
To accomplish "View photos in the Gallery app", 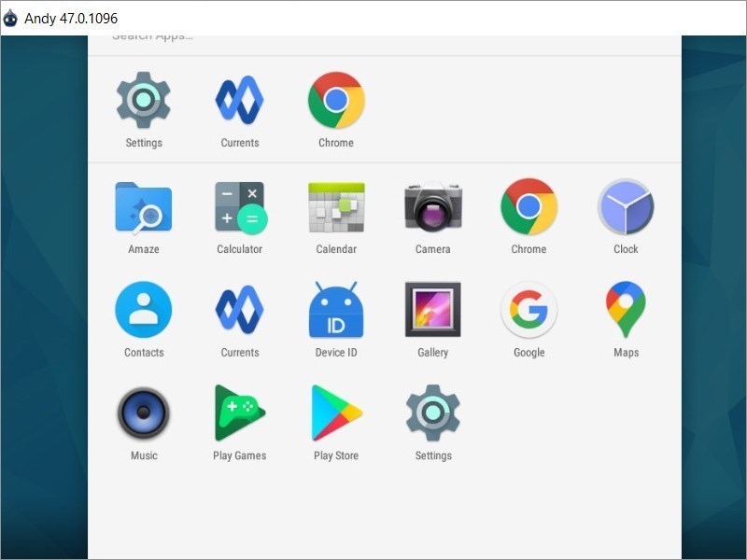I will pyautogui.click(x=432, y=311).
